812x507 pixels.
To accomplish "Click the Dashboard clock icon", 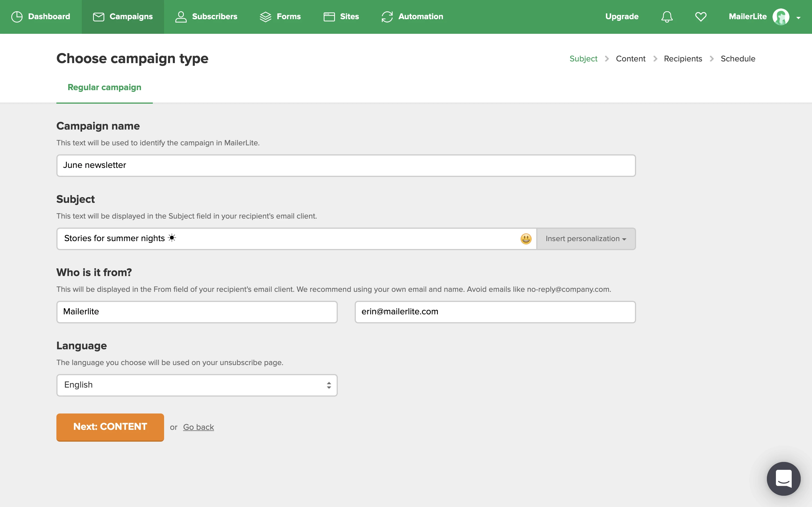I will (x=17, y=17).
